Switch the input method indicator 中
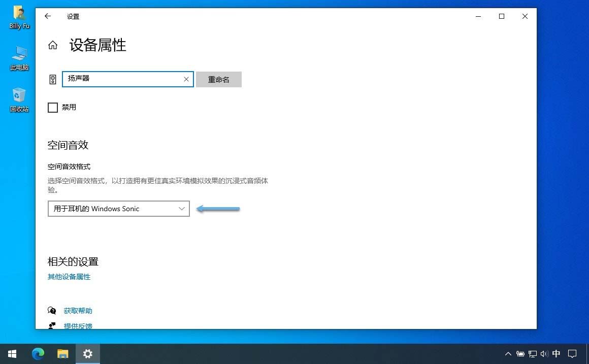The width and height of the screenshot is (589, 364). click(556, 354)
